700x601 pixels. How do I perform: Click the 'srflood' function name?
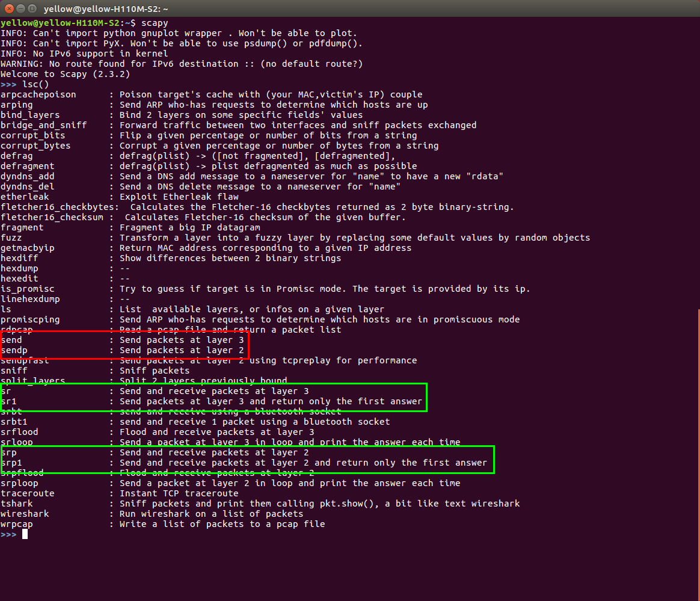19,432
